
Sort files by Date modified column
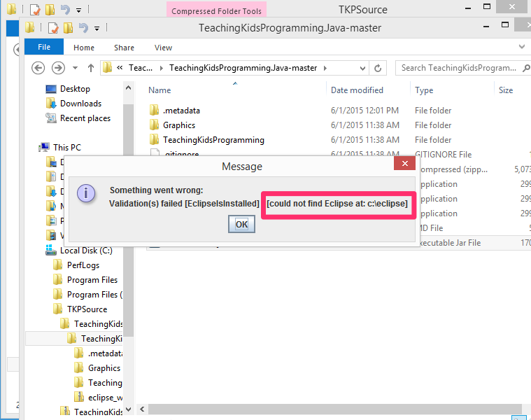[357, 90]
